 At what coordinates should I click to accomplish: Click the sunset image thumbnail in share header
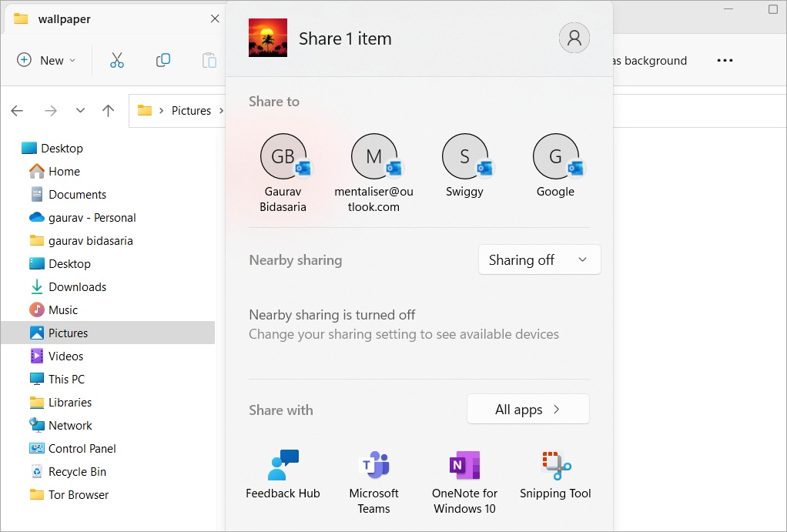point(268,38)
